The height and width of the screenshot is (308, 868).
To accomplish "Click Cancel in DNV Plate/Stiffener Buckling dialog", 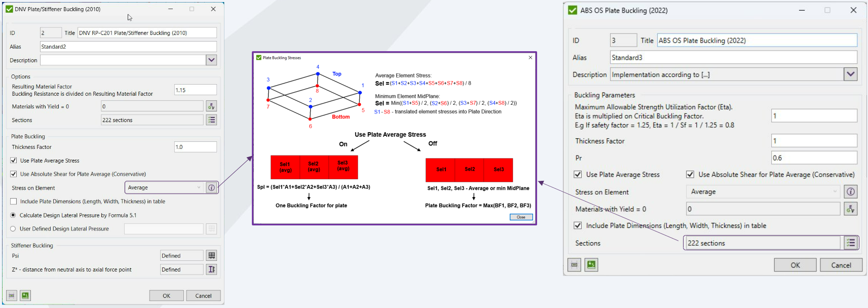I will (x=203, y=296).
